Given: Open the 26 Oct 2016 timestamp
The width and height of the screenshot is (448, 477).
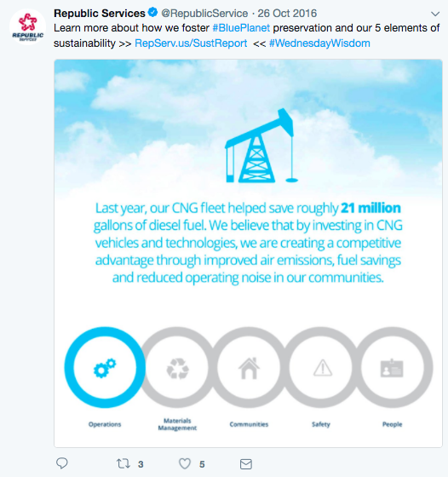Looking at the screenshot, I should [287, 14].
